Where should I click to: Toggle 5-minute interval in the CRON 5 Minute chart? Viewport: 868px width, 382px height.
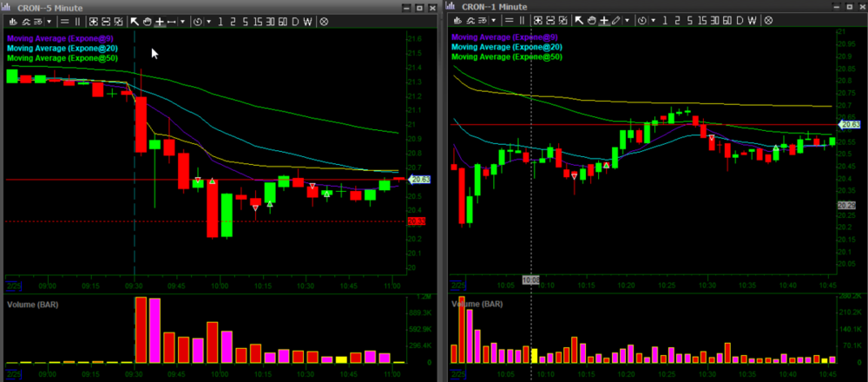pyautogui.click(x=245, y=20)
